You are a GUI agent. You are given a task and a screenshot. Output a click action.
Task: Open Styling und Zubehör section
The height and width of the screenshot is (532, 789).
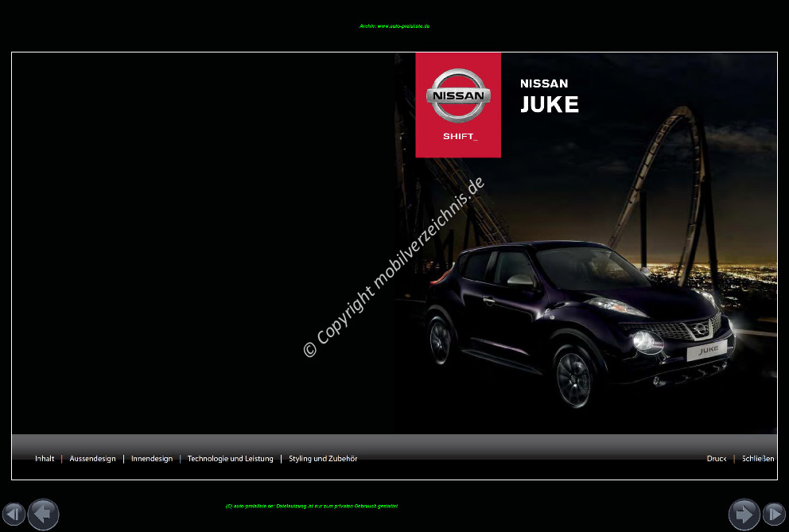click(323, 459)
